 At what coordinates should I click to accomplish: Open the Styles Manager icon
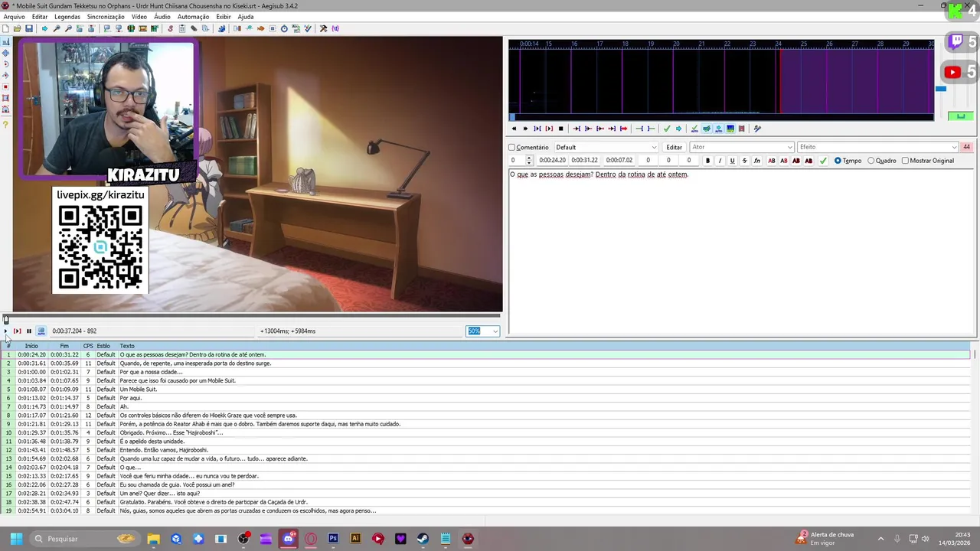(x=170, y=28)
